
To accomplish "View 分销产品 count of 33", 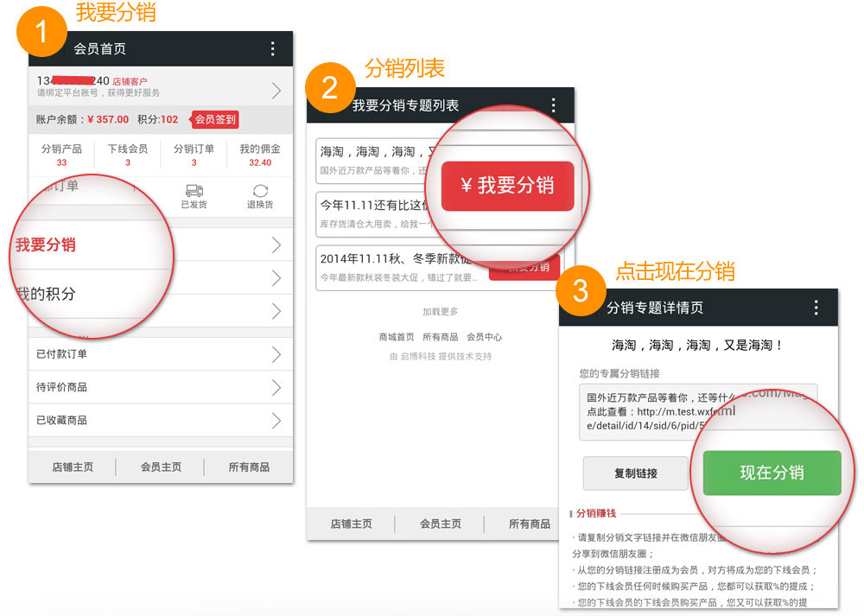I will click(x=61, y=156).
